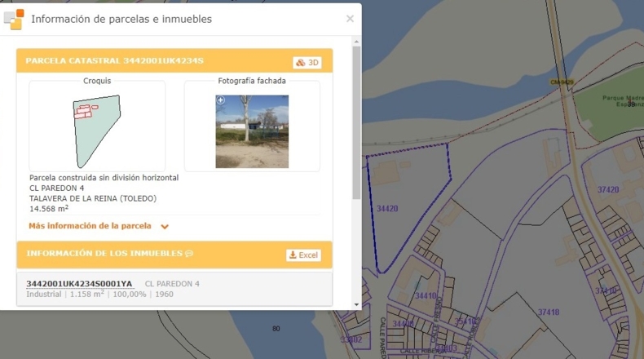Viewport: 644px width, 359px height.
Task: Open property reference 3442001UK4234S0001YA
Action: click(79, 284)
